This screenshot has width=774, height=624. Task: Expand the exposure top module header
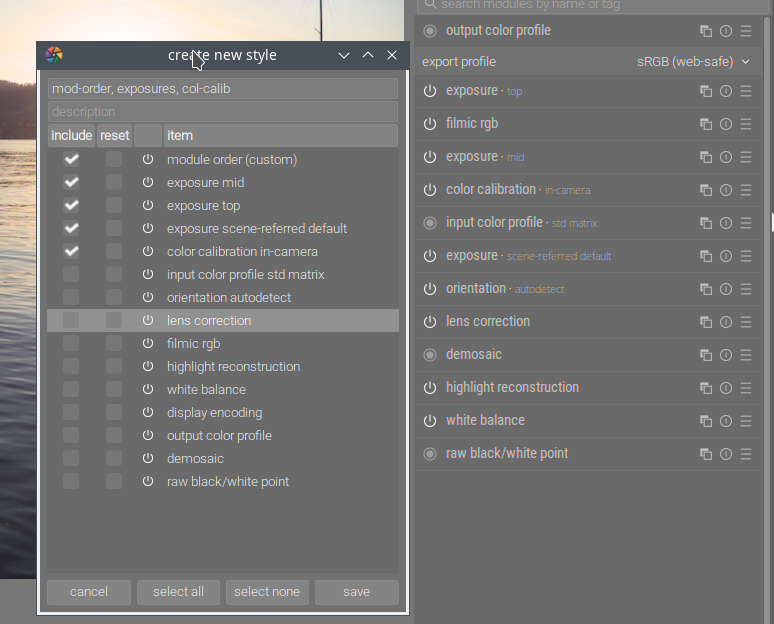click(x=484, y=91)
